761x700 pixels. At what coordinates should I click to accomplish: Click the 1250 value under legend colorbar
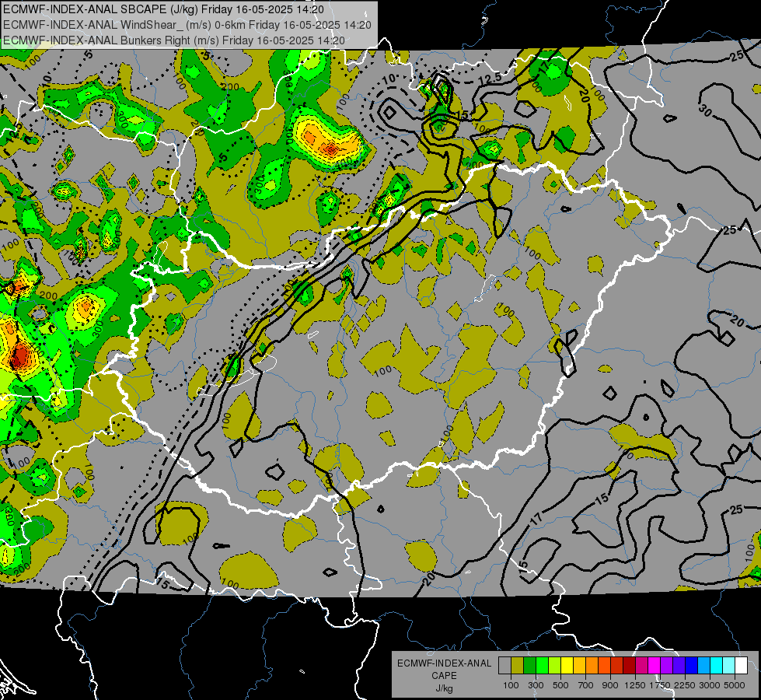pos(635,685)
